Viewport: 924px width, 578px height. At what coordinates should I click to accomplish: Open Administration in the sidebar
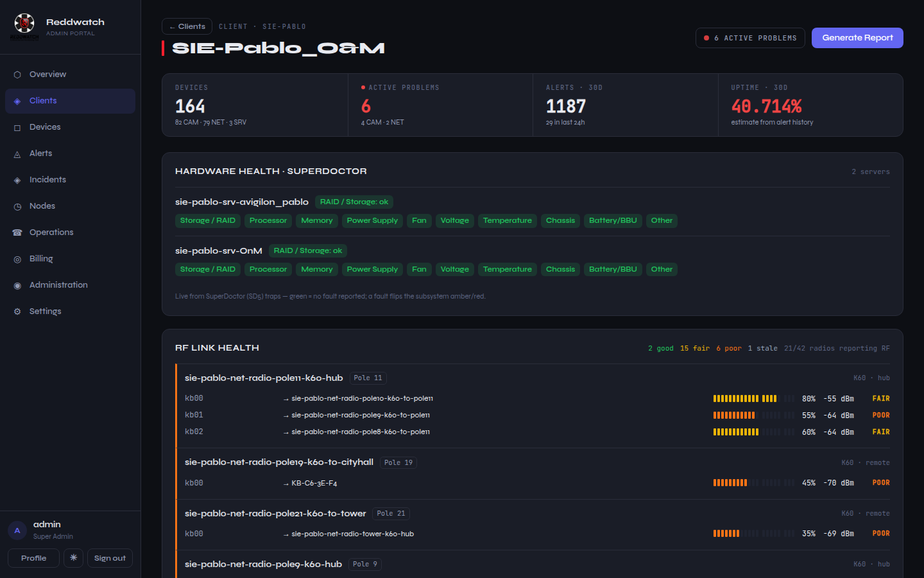point(70,285)
